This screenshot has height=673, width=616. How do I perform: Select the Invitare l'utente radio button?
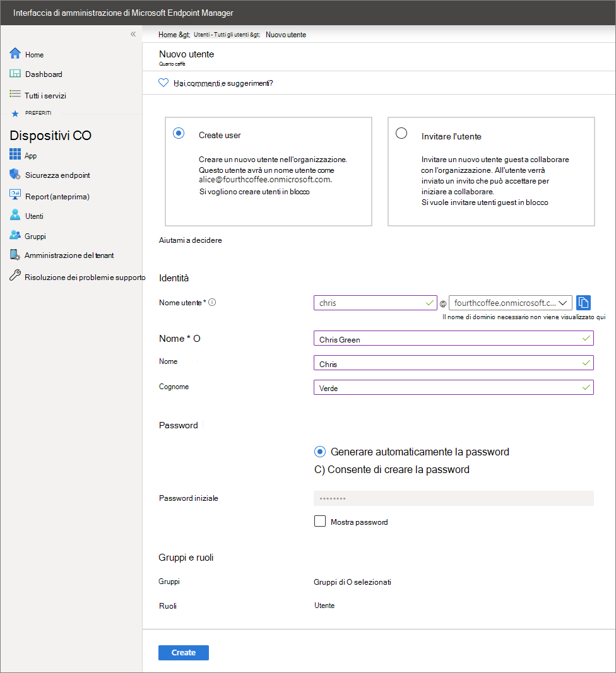(401, 133)
